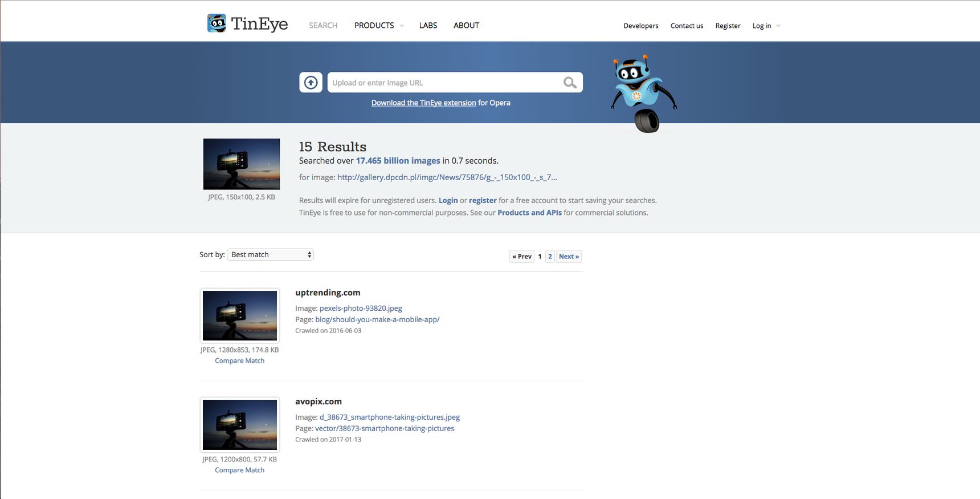This screenshot has height=499, width=980.
Task: Click Compare Match under avopix.com result
Action: pyautogui.click(x=239, y=470)
